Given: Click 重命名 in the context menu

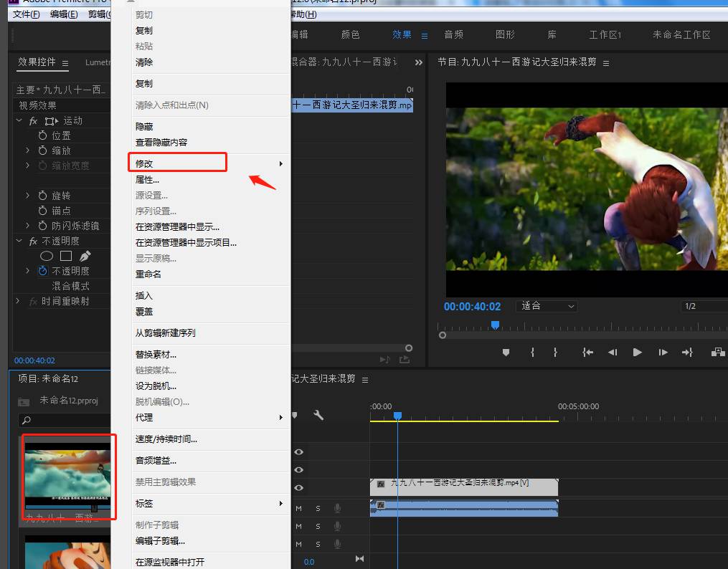Looking at the screenshot, I should 148,273.
